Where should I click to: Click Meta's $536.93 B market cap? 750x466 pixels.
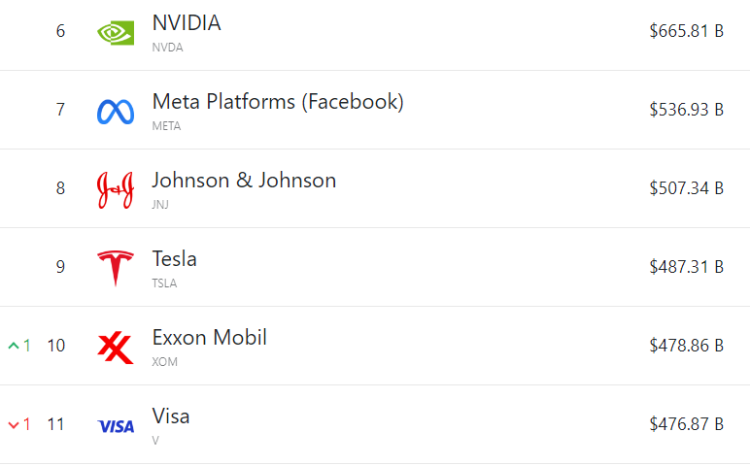686,110
